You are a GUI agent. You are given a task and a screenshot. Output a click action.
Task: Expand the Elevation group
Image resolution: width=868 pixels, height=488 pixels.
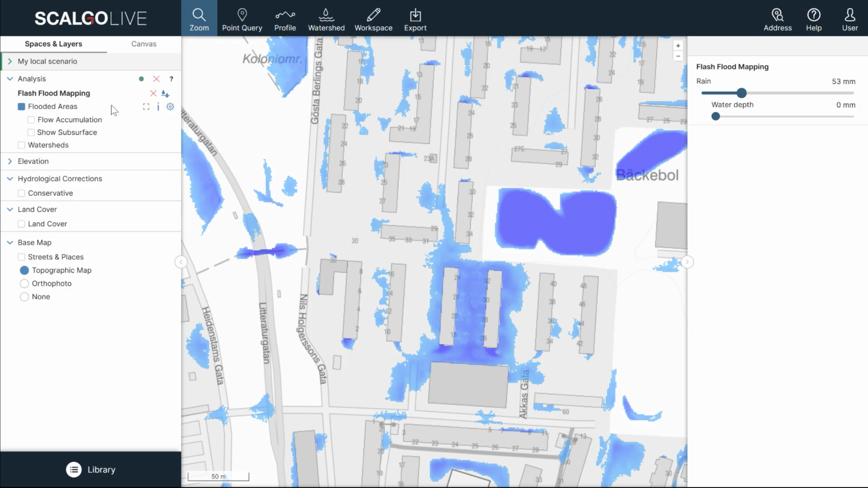[10, 161]
